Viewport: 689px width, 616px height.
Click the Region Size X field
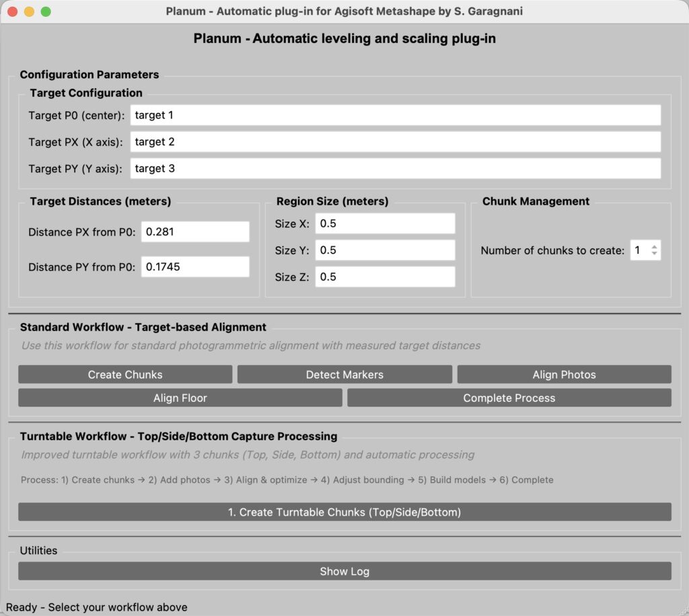point(385,224)
